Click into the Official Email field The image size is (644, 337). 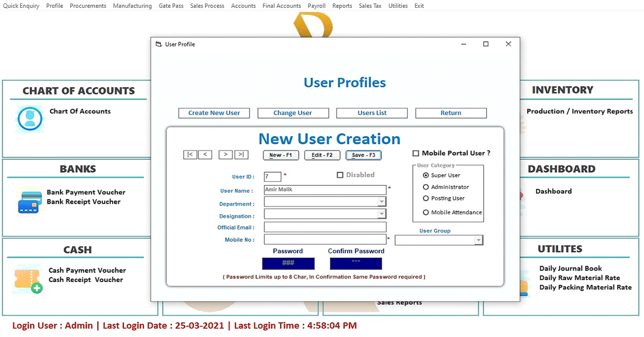pyautogui.click(x=325, y=227)
